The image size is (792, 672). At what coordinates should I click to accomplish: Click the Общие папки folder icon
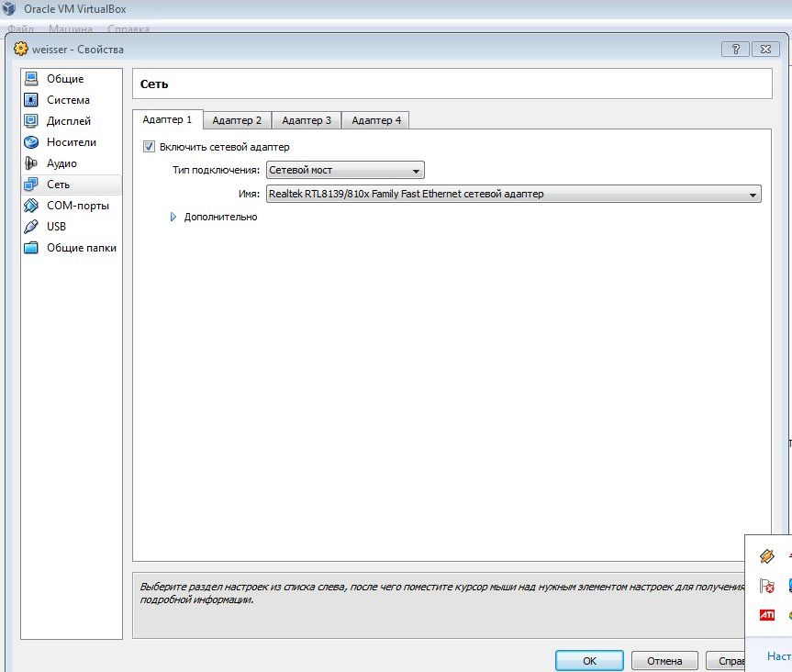tap(31, 248)
